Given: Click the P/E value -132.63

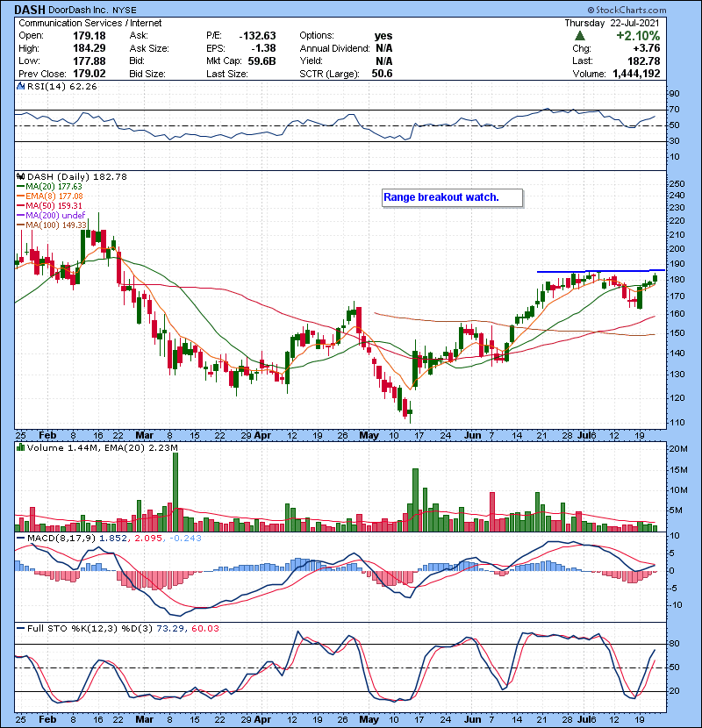Looking at the screenshot, I should coord(257,36).
